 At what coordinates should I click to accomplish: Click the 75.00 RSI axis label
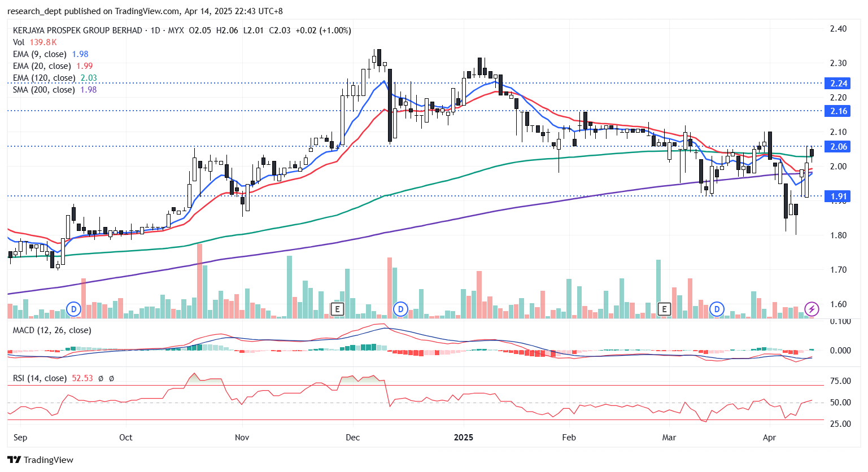(x=840, y=381)
